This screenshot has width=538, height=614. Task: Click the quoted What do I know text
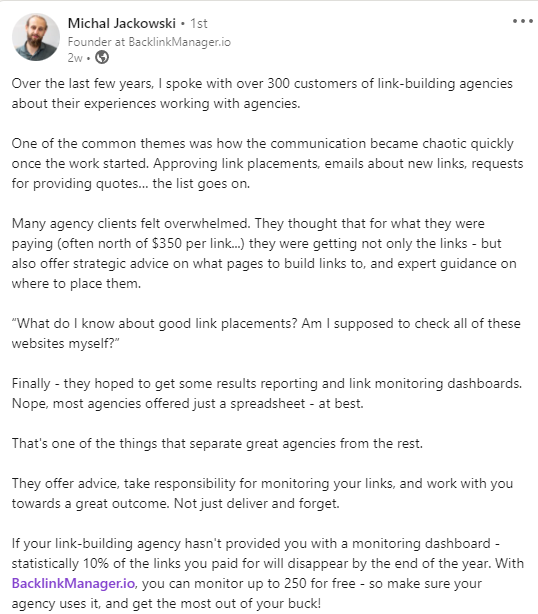(266, 333)
